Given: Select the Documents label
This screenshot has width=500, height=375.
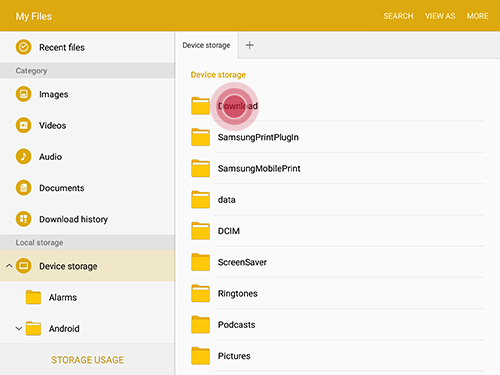Looking at the screenshot, I should pyautogui.click(x=62, y=188).
